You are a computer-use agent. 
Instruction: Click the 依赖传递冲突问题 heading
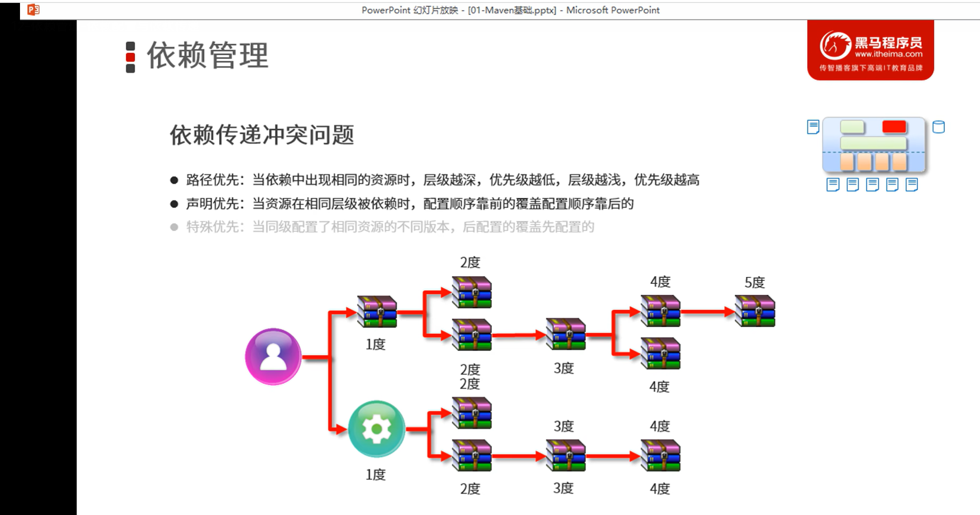click(262, 135)
